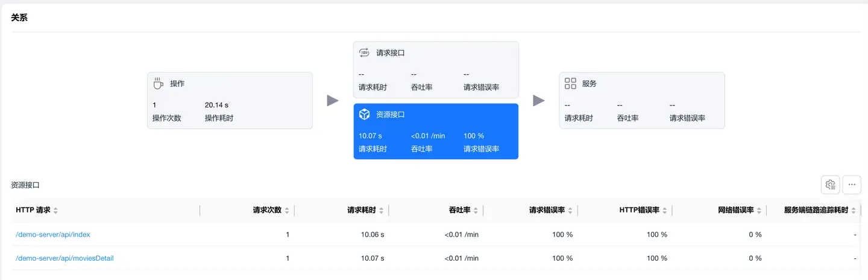This screenshot has width=868, height=280.
Task: Sort table by 吞吐率 column
Action: pos(476,211)
